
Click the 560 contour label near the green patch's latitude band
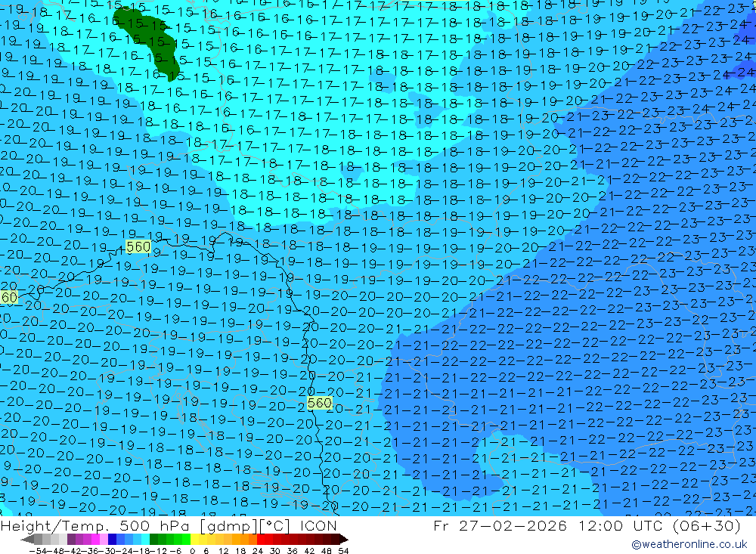[x=138, y=247]
